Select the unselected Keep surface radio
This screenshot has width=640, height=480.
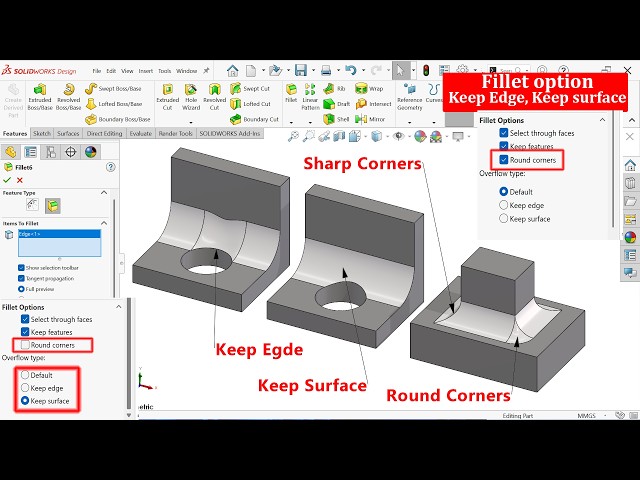click(x=504, y=219)
